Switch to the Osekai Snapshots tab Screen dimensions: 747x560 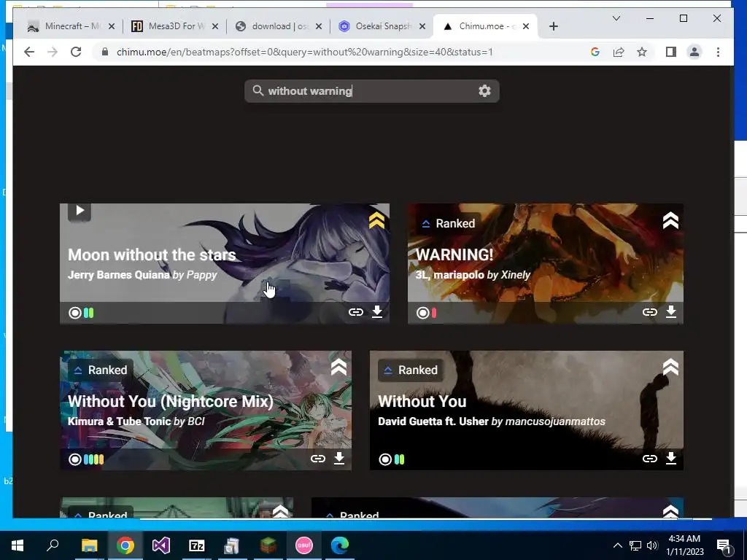point(382,26)
